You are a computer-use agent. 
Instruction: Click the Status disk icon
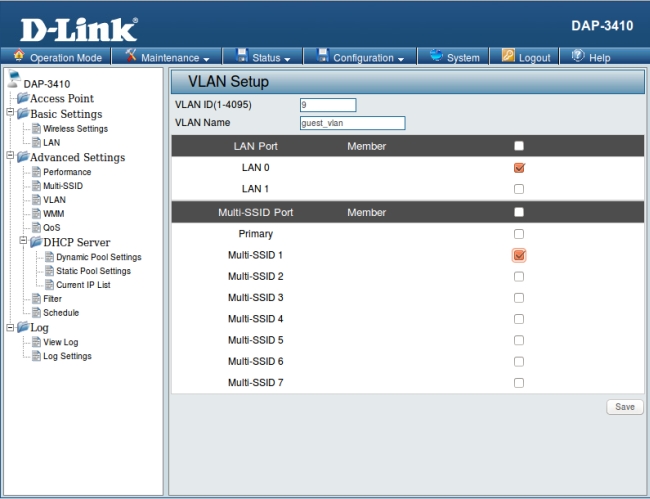(241, 57)
